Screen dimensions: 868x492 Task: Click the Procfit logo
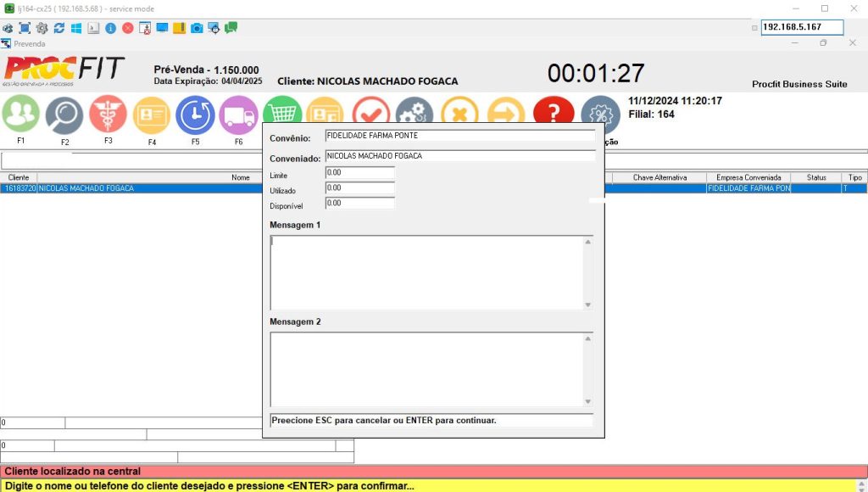tap(64, 71)
